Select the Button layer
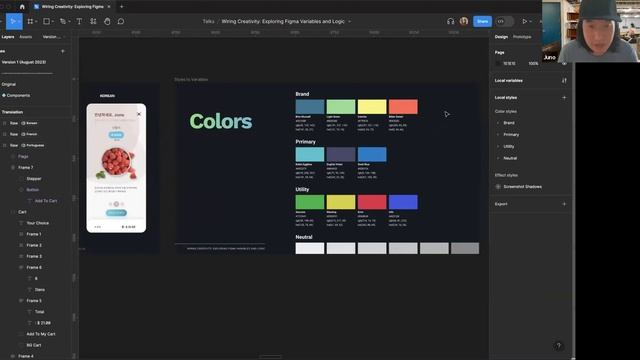 click(x=33, y=190)
